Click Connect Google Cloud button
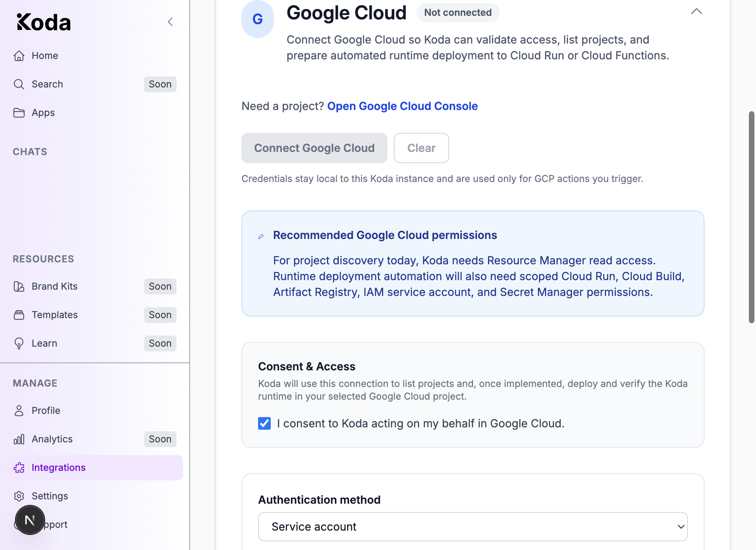This screenshot has width=756, height=550. pos(314,148)
